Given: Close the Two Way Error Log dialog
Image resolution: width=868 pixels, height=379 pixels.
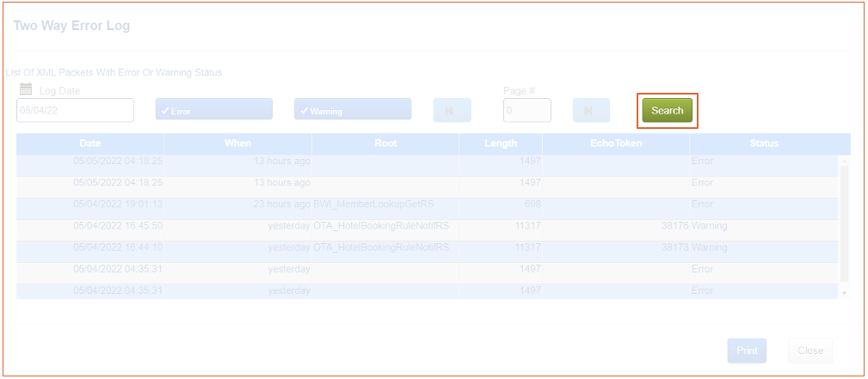Looking at the screenshot, I should point(810,351).
